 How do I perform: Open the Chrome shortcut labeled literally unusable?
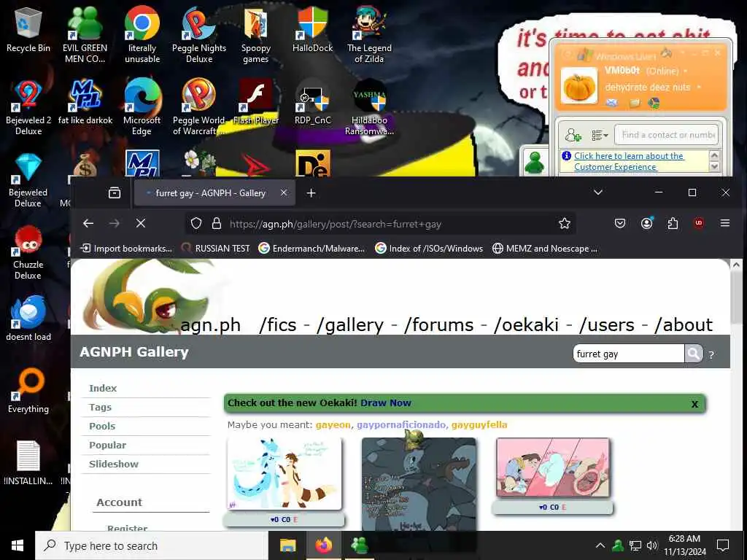point(142,34)
